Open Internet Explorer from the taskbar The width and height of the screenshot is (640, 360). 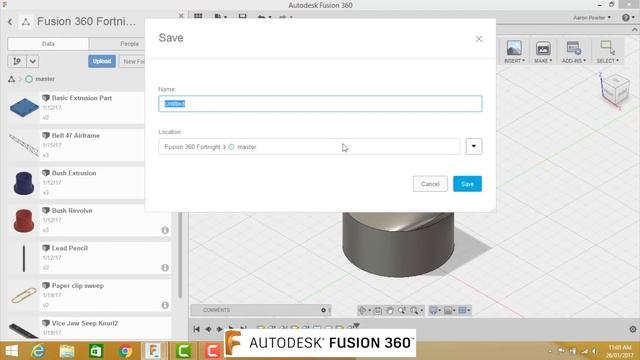coord(38,351)
